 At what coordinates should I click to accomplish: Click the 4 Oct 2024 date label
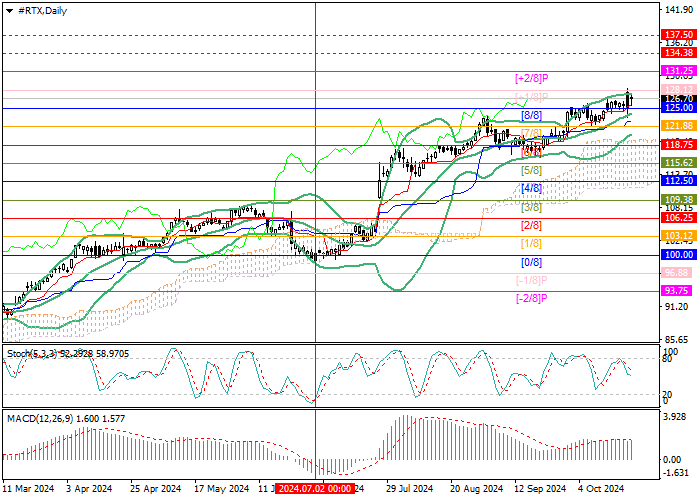coord(601,489)
